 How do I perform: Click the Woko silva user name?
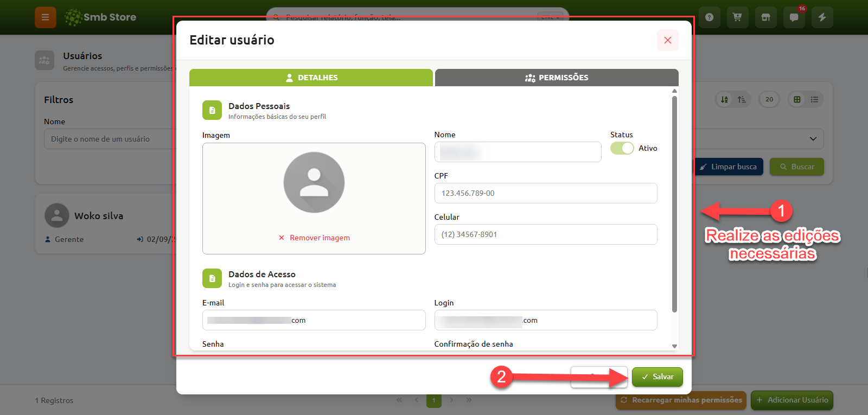coord(99,216)
